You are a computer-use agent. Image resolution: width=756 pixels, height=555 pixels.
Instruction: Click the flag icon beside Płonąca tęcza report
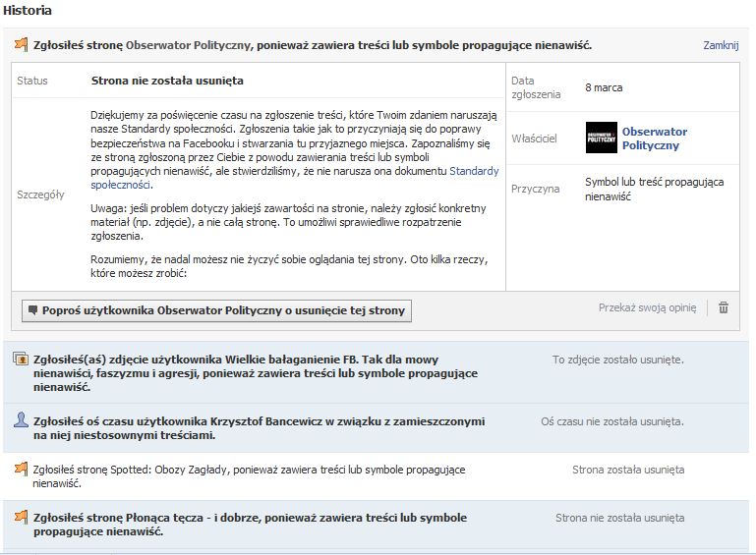[x=21, y=517]
